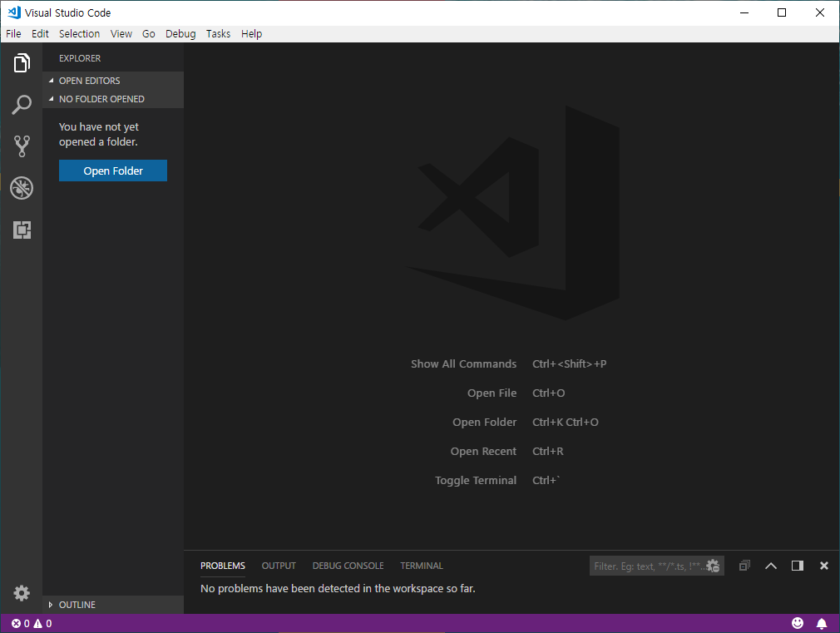Viewport: 840px width, 633px height.
Task: Open the Source Control view icon
Action: 22,146
